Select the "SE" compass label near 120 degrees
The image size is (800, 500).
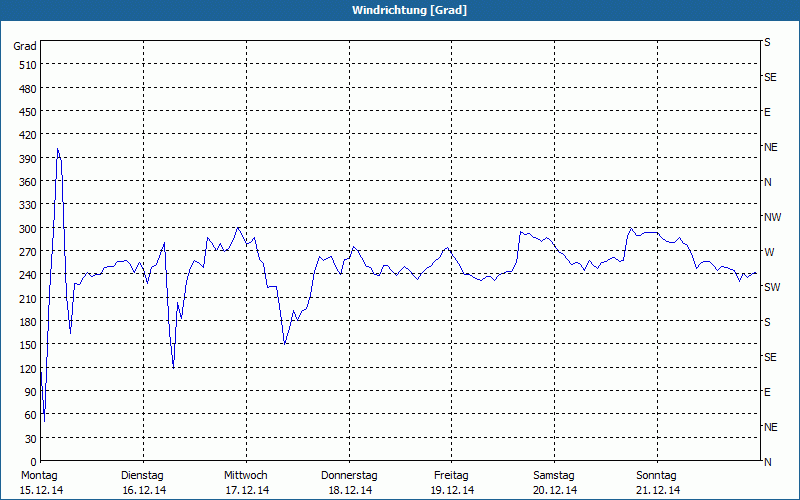tap(770, 357)
